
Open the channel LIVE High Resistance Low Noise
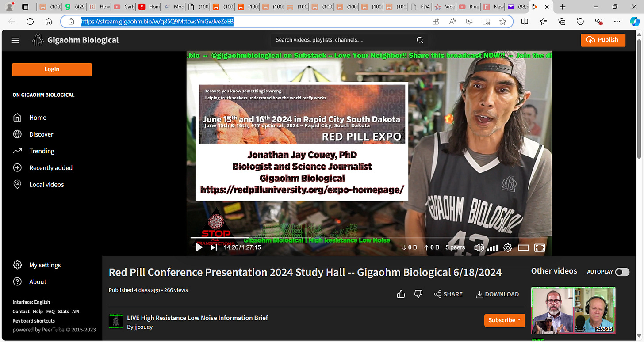point(197,318)
